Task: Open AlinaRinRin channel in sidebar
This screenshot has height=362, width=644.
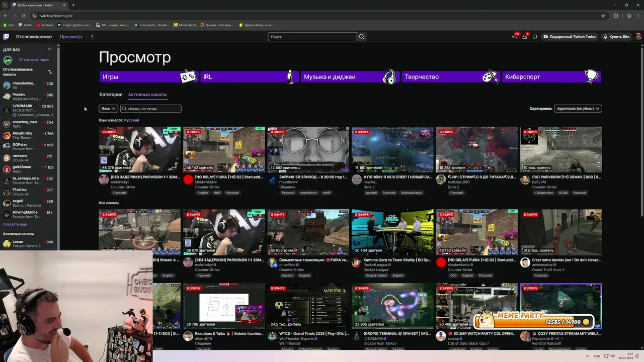Action: pyautogui.click(x=29, y=135)
